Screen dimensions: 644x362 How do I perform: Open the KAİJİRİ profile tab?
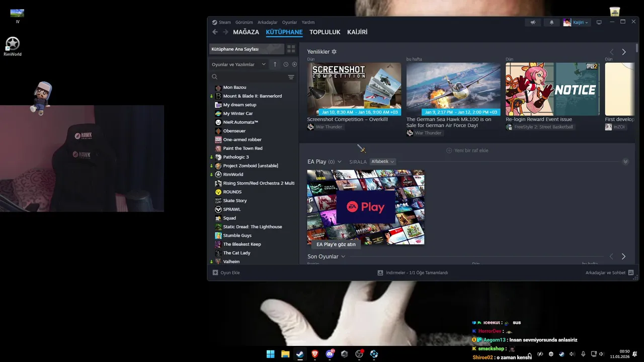coord(357,32)
